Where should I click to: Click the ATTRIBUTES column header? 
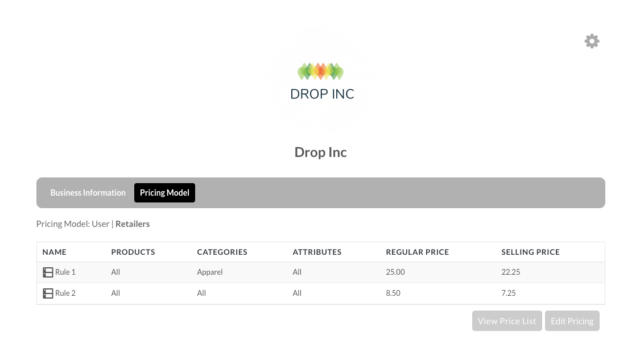point(317,252)
